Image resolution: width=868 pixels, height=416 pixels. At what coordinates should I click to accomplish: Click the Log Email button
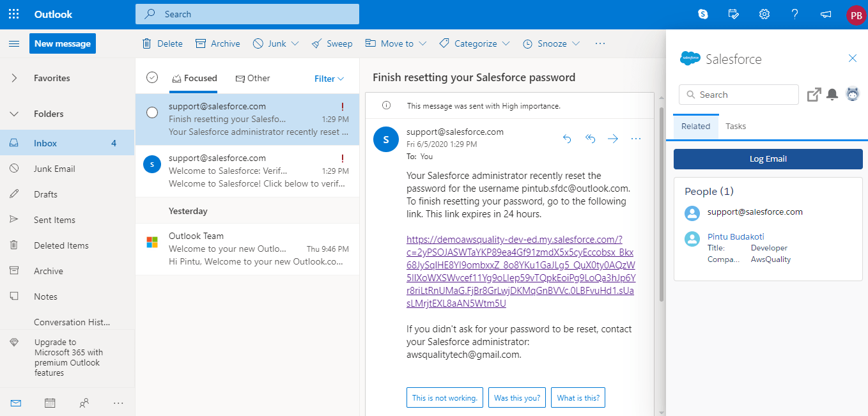tap(768, 159)
